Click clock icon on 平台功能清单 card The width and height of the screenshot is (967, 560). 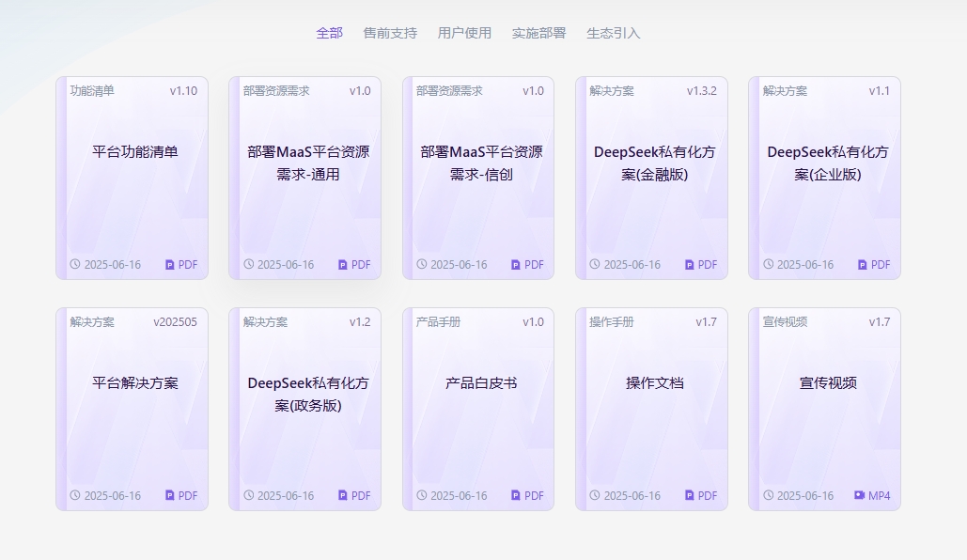coord(75,264)
